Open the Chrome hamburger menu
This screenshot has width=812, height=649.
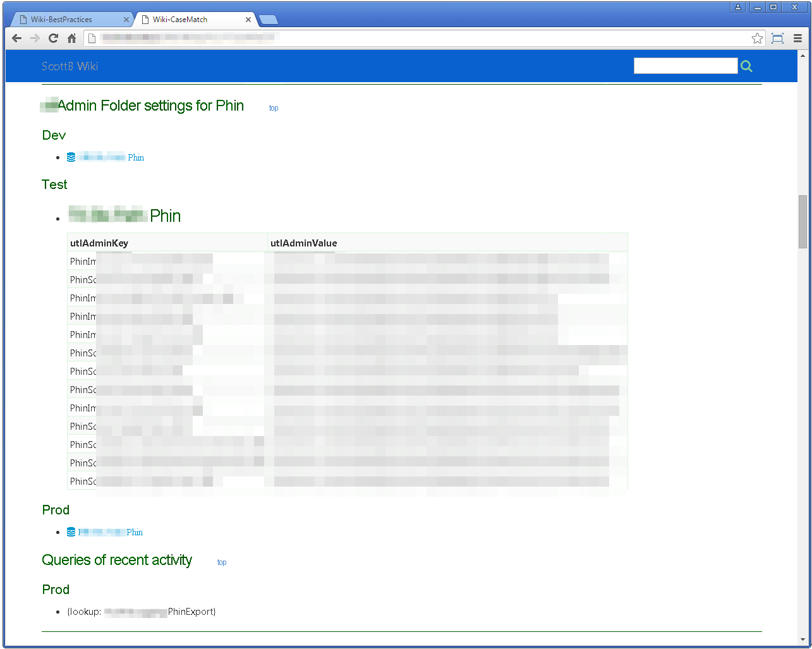797,39
